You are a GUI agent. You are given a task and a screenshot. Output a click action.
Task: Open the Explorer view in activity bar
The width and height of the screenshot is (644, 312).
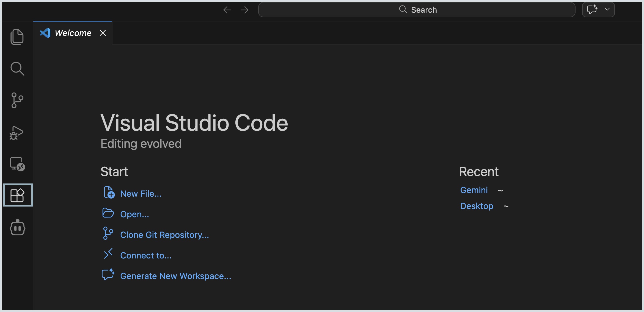pos(17,37)
